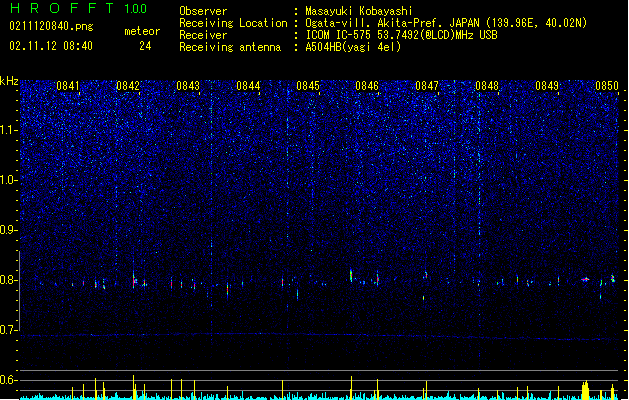The width and height of the screenshot is (629, 400).
Task: Click the kHz axis unit label
Action: [x=9, y=81]
